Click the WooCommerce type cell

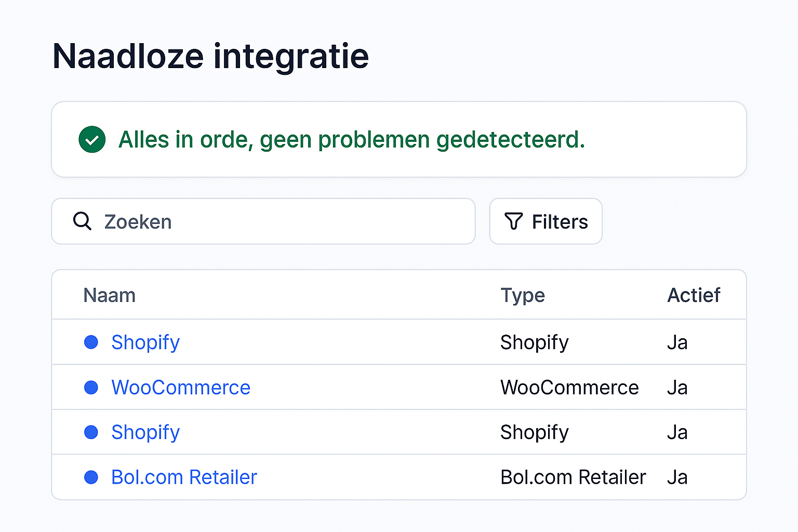(x=569, y=388)
